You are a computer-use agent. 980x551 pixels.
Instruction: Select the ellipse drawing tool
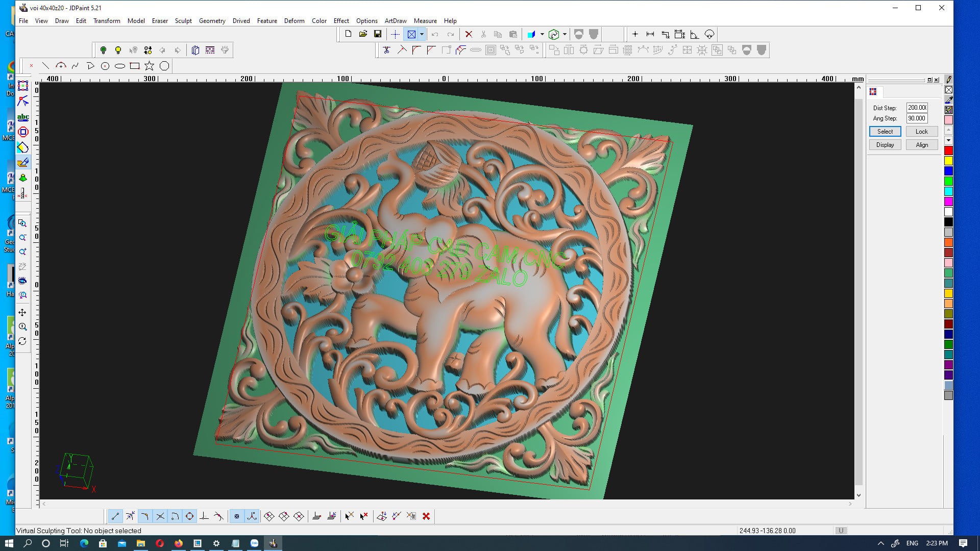(x=120, y=66)
